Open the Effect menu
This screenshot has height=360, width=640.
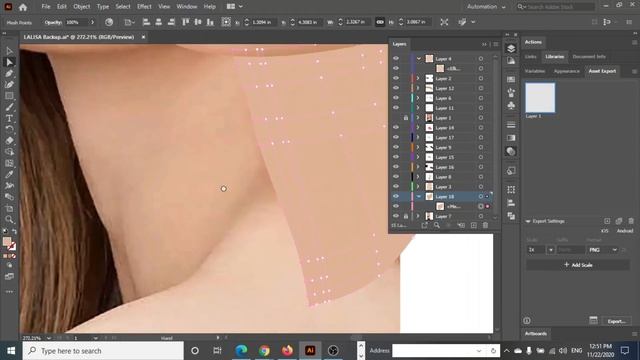[144, 7]
